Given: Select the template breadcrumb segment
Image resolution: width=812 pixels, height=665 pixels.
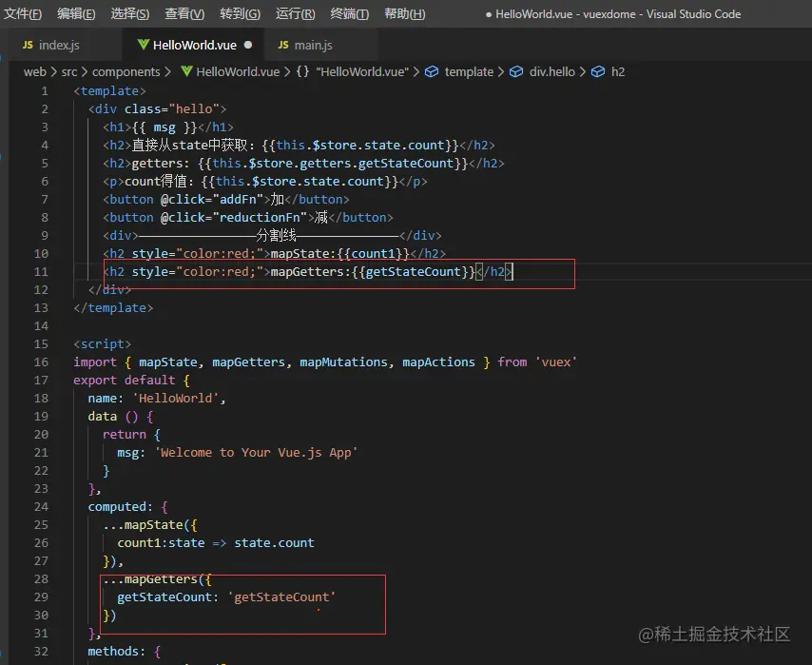Looking at the screenshot, I should [x=469, y=71].
